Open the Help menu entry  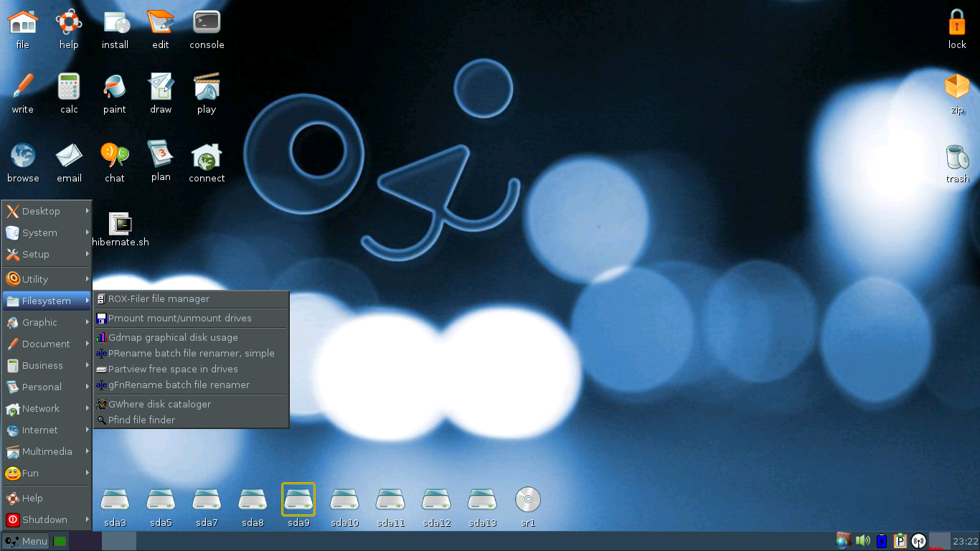(x=47, y=498)
